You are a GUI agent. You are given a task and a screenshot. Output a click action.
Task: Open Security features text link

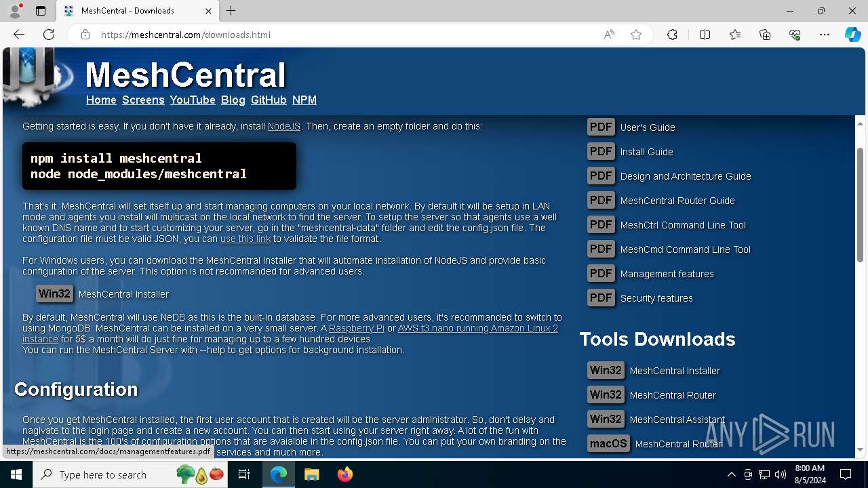(x=656, y=298)
